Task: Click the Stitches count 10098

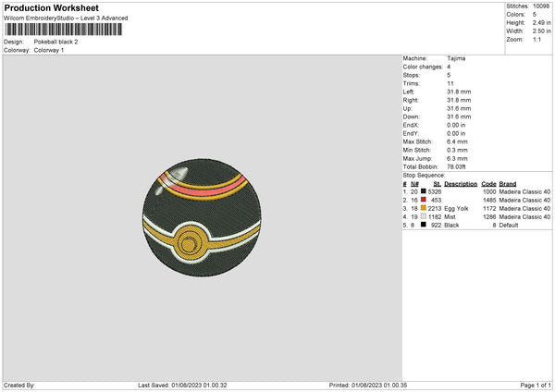Action: (541, 6)
